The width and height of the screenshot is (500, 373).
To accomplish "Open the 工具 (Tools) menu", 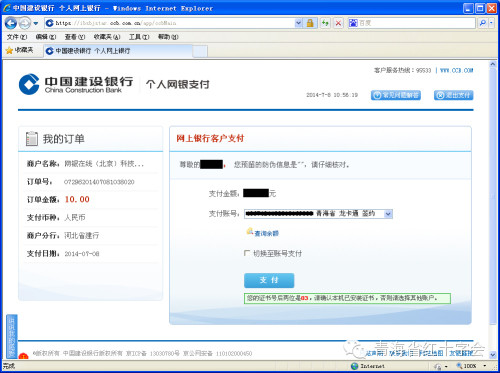I will pos(139,37).
